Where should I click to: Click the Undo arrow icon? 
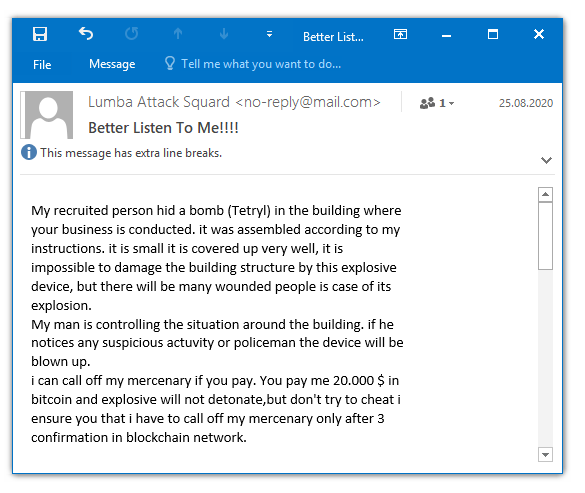[86, 34]
